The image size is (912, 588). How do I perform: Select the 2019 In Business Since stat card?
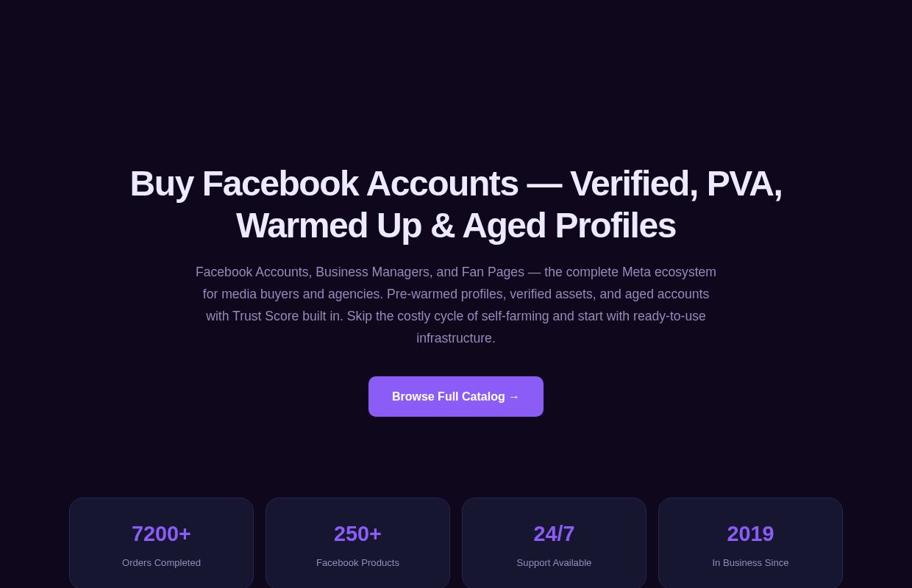click(x=750, y=542)
